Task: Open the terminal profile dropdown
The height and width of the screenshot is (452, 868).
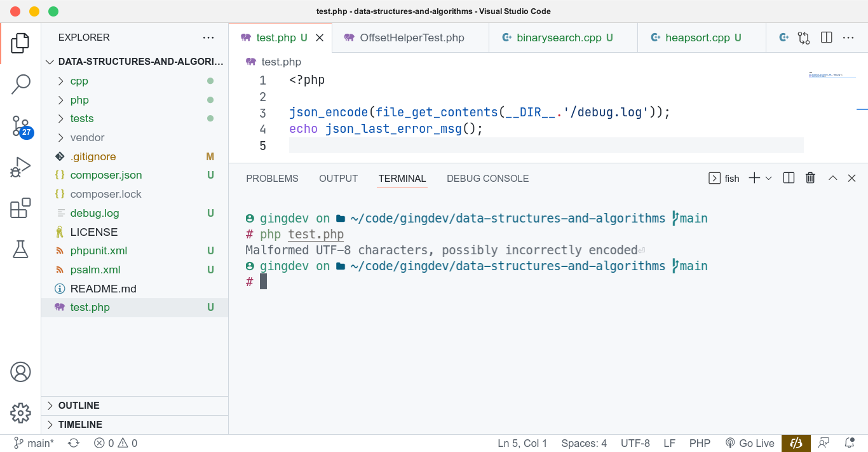Action: tap(767, 178)
